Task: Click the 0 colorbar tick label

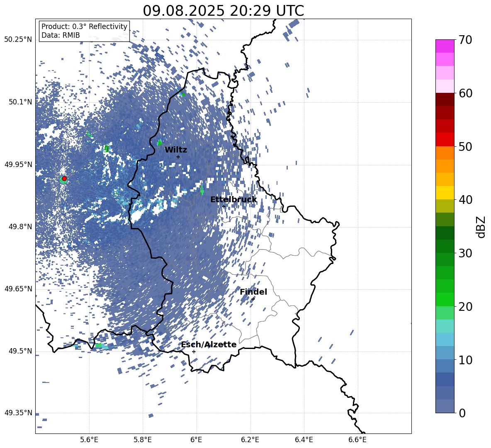Action: 462,413
